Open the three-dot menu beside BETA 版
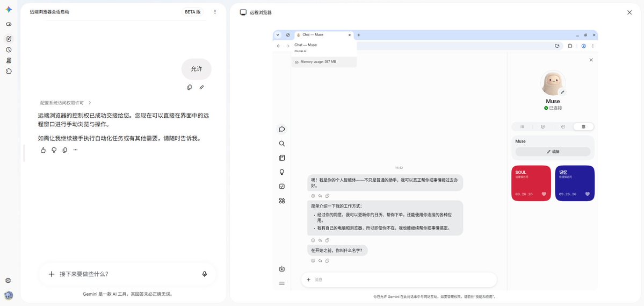 [215, 12]
